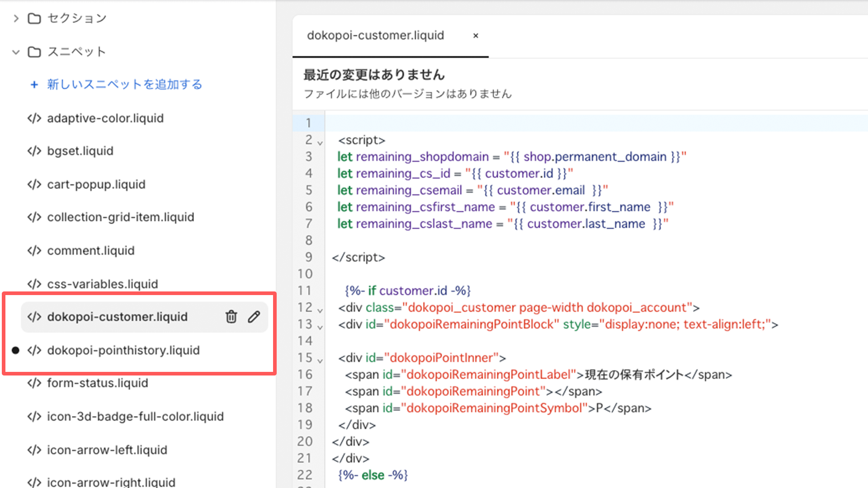Image resolution: width=868 pixels, height=488 pixels.
Task: Rename dokopoi-customer.liquid with pencil icon
Action: click(254, 317)
